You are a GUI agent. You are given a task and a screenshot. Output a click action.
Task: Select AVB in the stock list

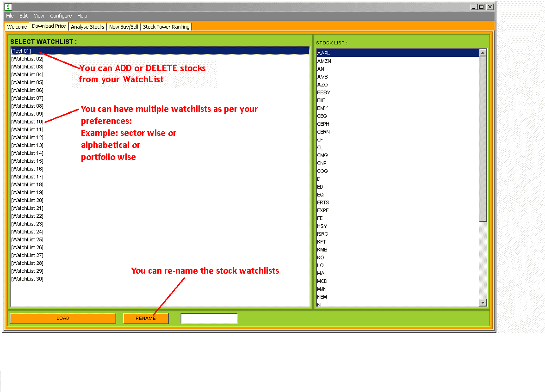398,77
